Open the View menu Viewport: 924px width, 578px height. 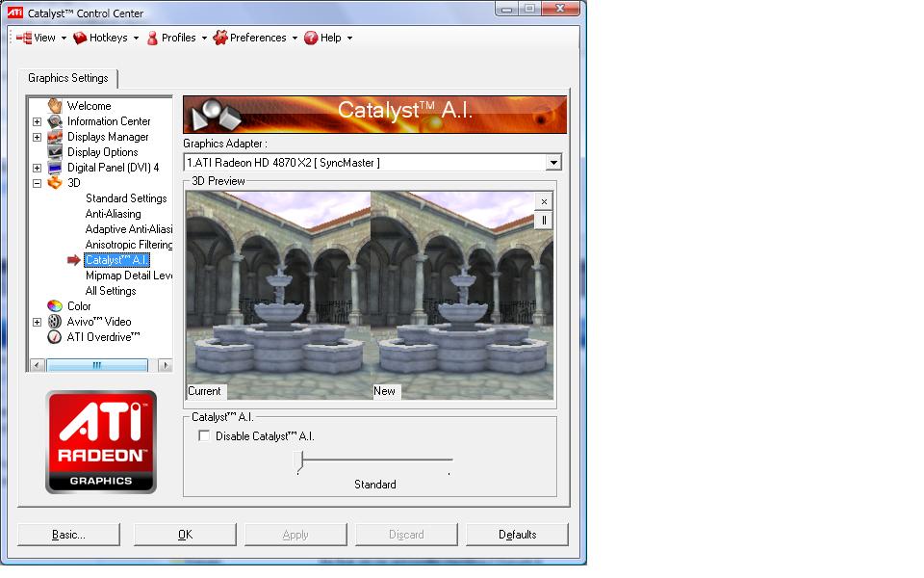45,38
